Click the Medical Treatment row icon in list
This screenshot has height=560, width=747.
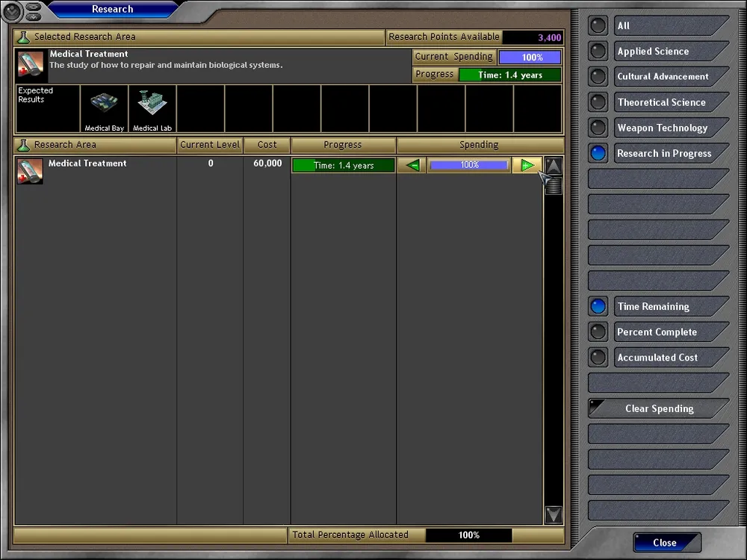pyautogui.click(x=30, y=171)
